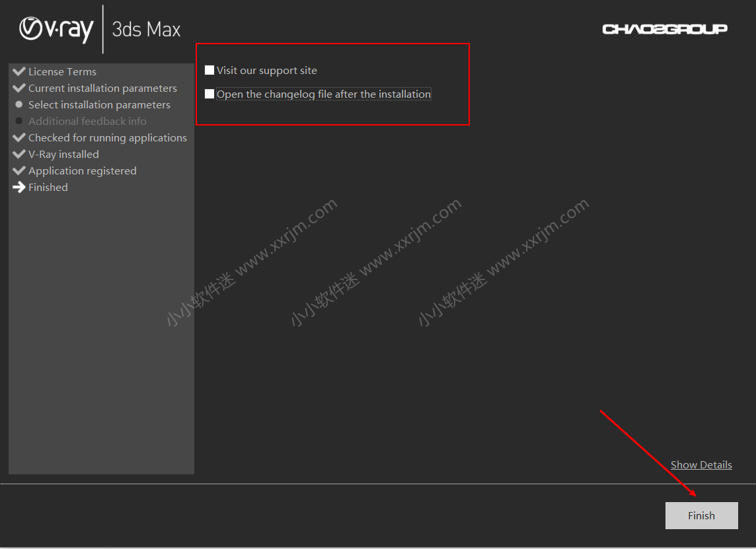Click the Chaos Group logo
Viewport: 756px width, 549px height.
tap(664, 29)
